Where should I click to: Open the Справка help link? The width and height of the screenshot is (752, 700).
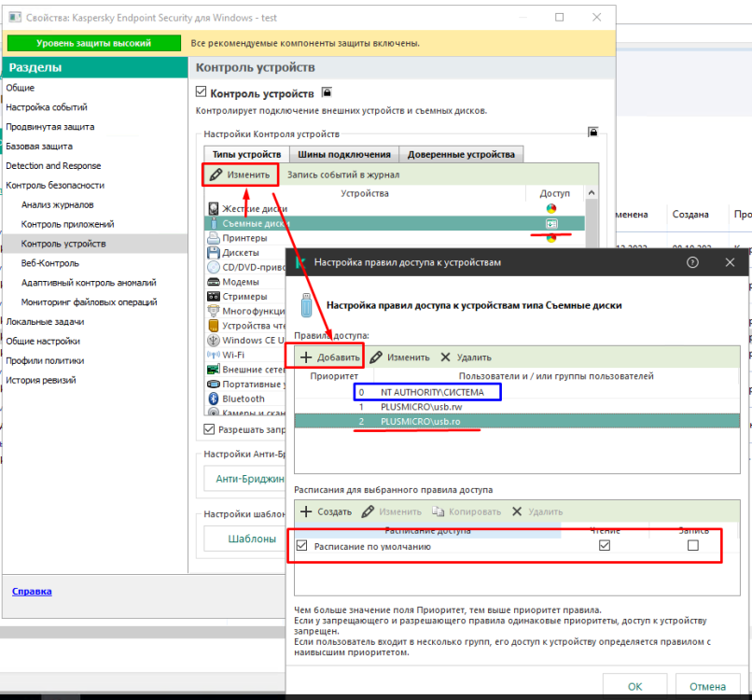(x=32, y=592)
